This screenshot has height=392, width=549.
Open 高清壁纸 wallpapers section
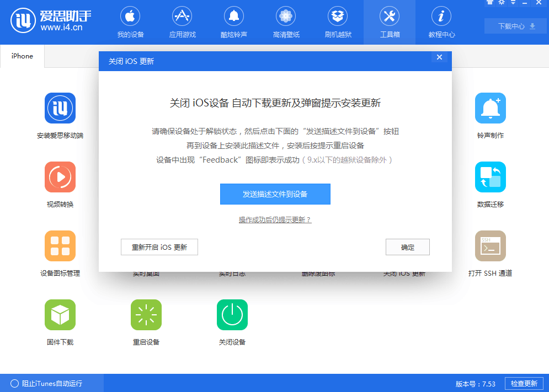point(286,23)
